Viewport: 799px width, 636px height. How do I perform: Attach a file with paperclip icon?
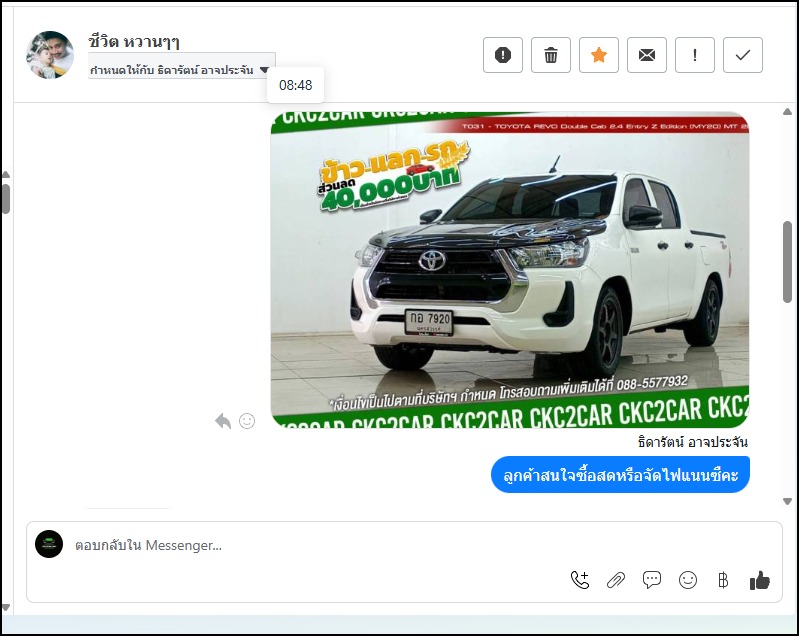[x=616, y=580]
